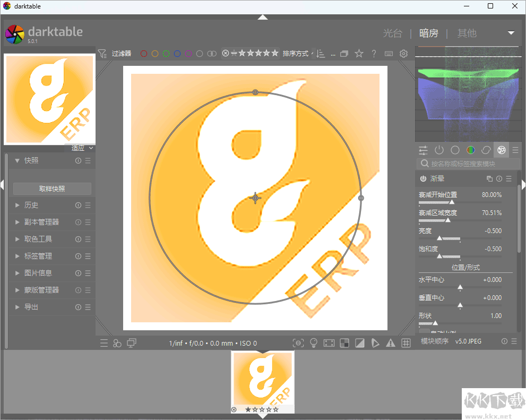
Task: Adjust the 饱和度 saturation slider
Action: click(460, 256)
